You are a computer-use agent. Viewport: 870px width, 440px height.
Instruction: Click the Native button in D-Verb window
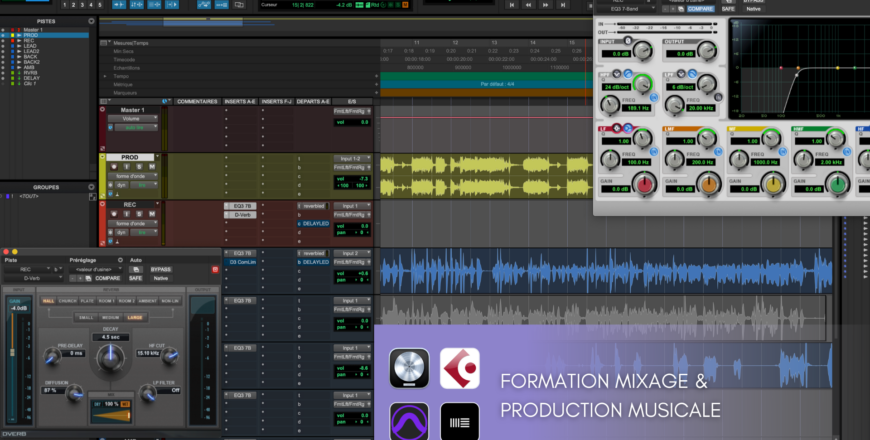(x=161, y=278)
